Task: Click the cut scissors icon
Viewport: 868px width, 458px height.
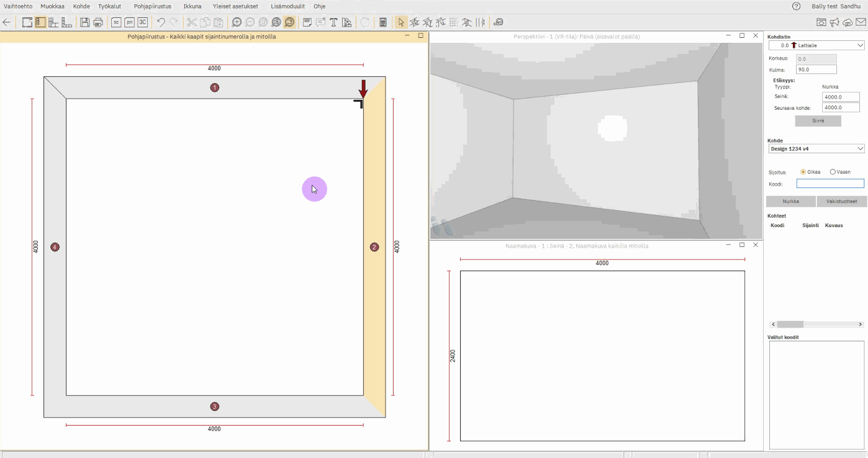Action: (x=192, y=22)
